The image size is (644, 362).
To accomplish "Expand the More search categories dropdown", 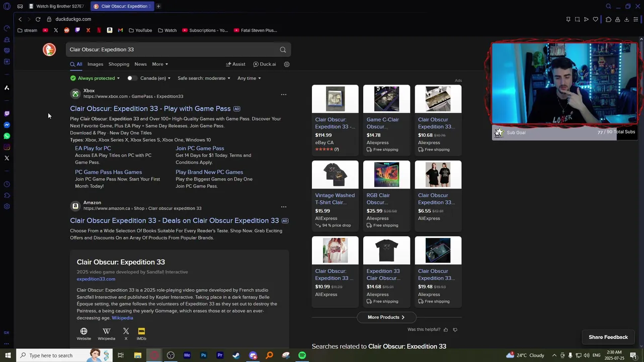I will pos(160,64).
